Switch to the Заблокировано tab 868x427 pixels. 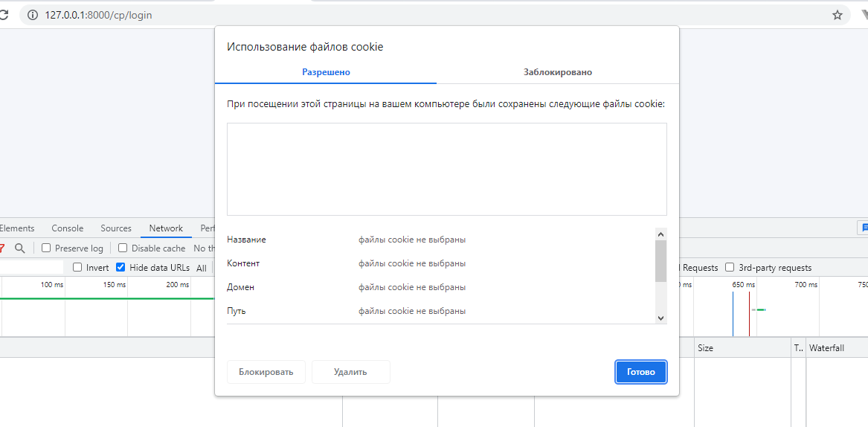[557, 72]
